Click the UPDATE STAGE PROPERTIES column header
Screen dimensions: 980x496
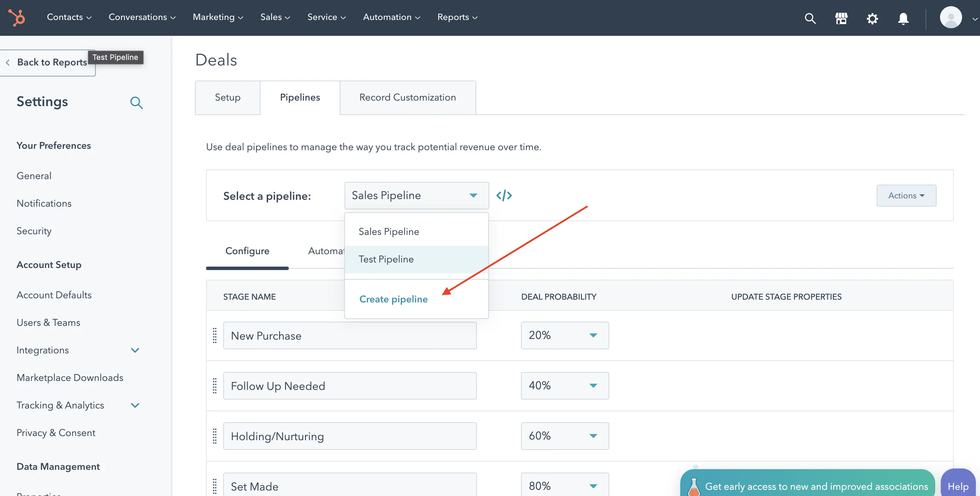786,297
